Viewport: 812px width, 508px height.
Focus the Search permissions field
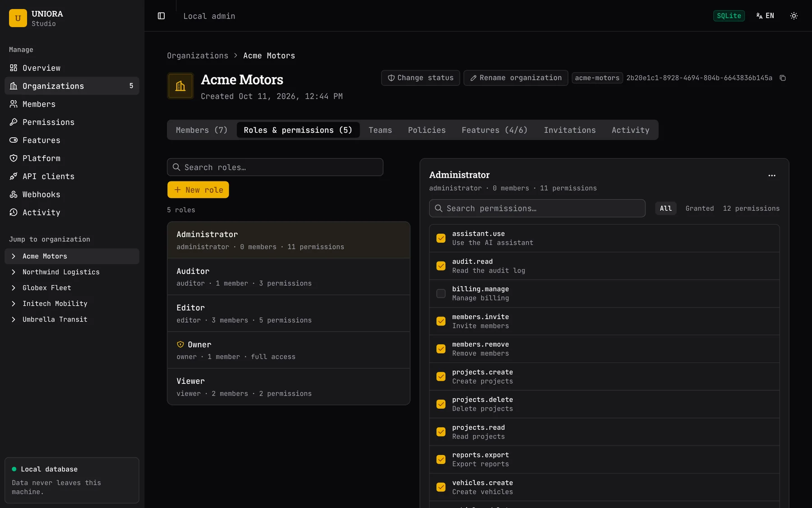537,208
